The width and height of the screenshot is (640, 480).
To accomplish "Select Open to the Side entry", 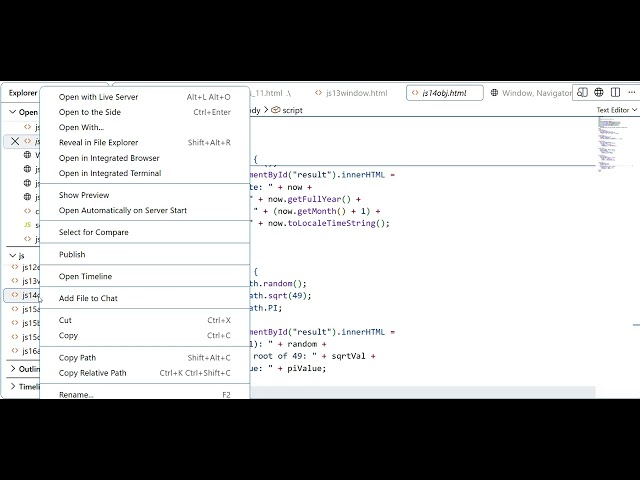I will 145,112.
